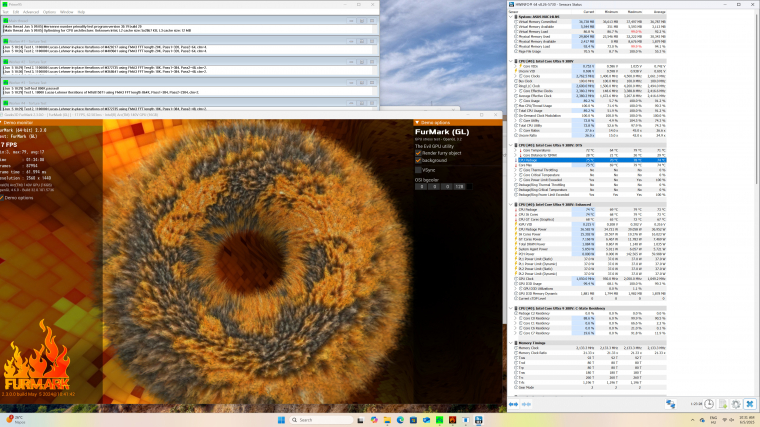Open the Help menu in Prime95
The image size is (760, 427).
[x=81, y=12]
